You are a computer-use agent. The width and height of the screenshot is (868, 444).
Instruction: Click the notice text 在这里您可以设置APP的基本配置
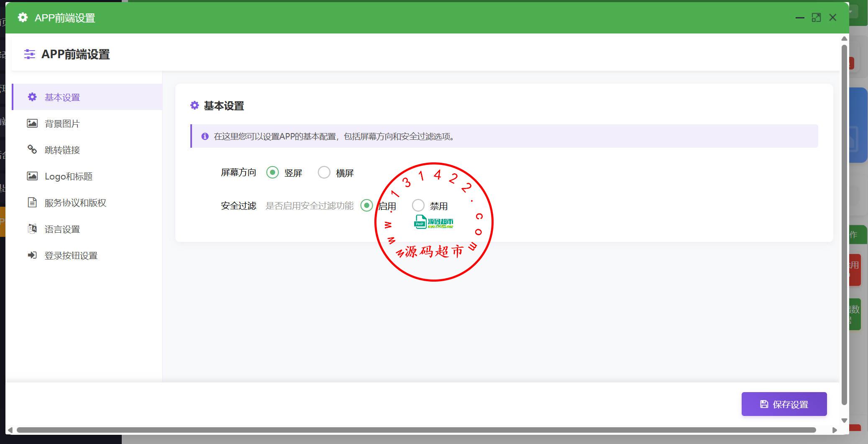click(x=275, y=136)
